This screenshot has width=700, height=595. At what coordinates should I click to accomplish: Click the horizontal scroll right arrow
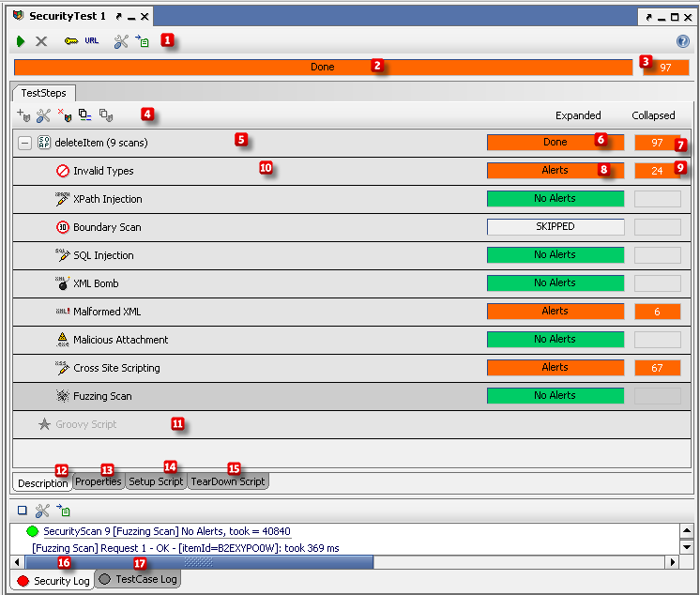[673, 562]
